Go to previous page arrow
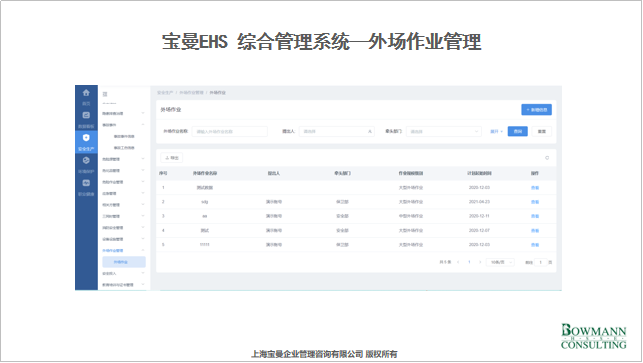 458,262
